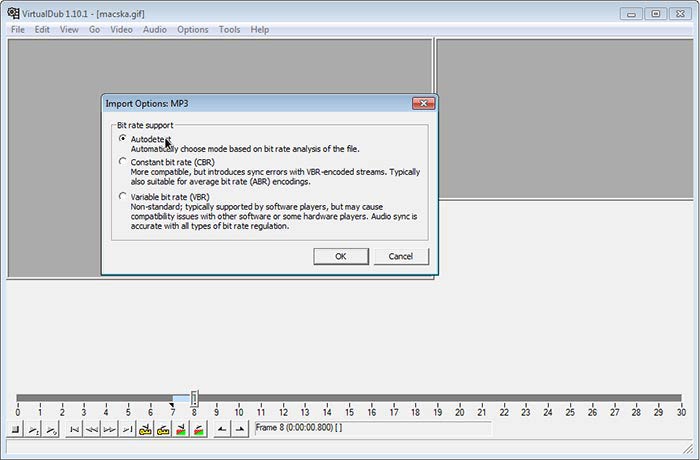The width and height of the screenshot is (700, 460).
Task: Click the timeline position slider handle
Action: (194, 398)
